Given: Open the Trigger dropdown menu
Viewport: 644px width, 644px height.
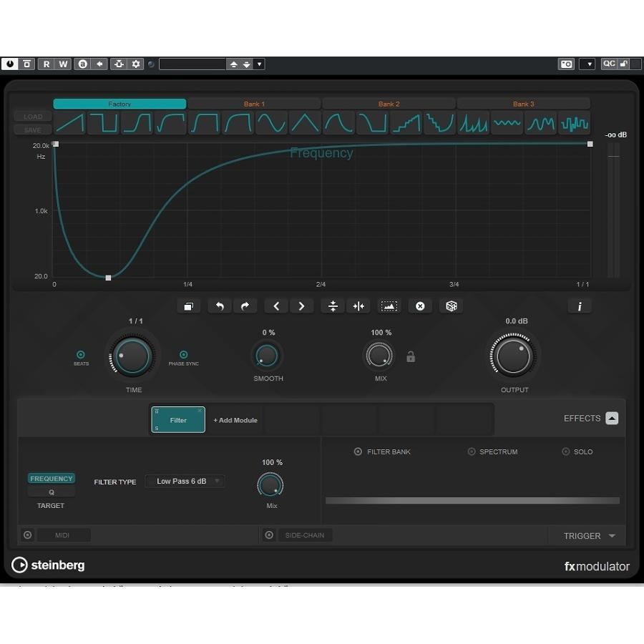Looking at the screenshot, I should tap(587, 535).
